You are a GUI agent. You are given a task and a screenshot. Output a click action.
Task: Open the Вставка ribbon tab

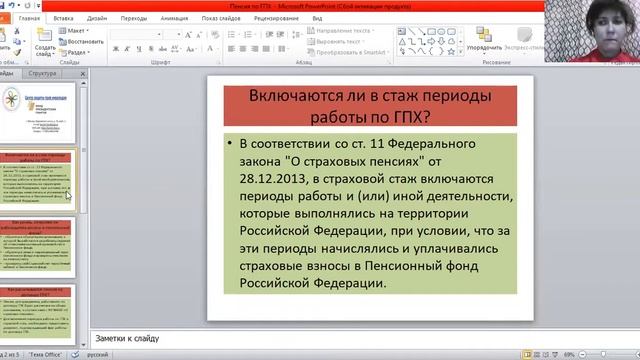tap(63, 18)
